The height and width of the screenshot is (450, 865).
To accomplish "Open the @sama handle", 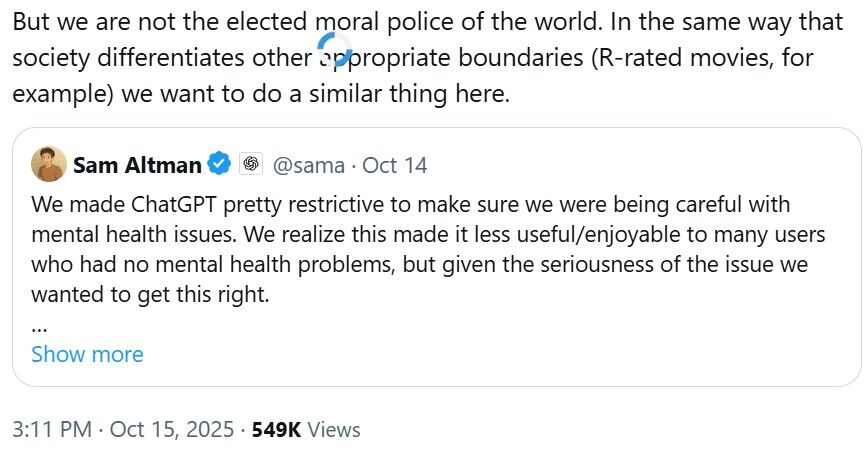I will point(309,165).
